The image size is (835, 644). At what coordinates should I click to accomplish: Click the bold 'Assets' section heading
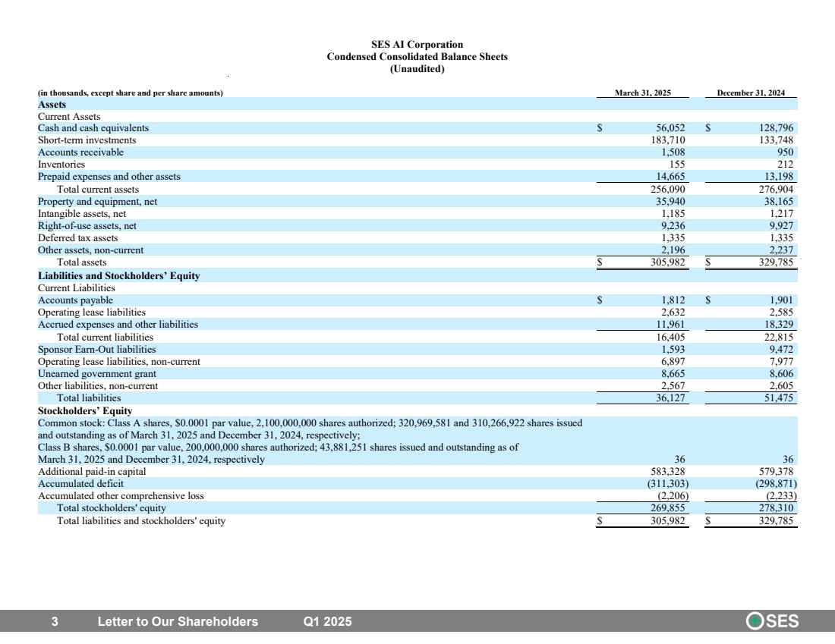click(x=52, y=105)
